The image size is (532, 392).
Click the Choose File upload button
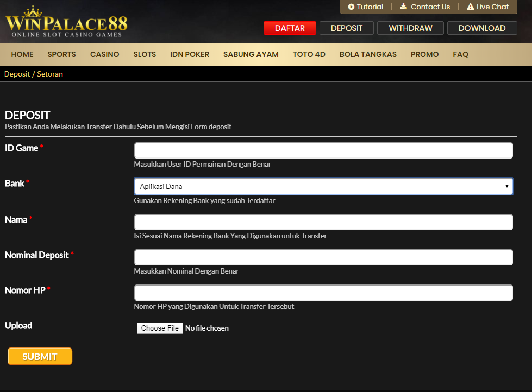point(160,328)
